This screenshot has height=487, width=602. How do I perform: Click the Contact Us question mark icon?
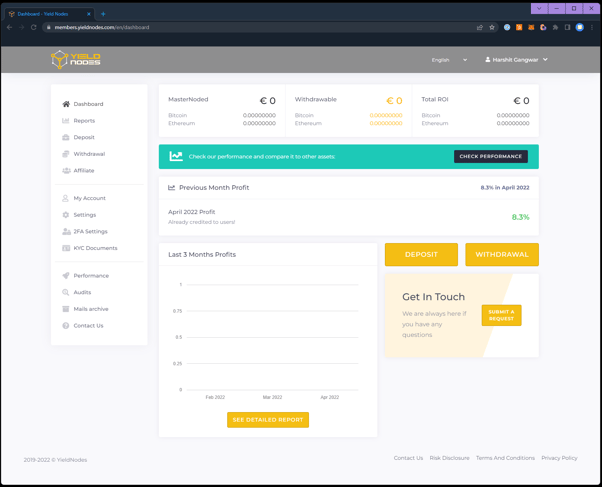pyautogui.click(x=66, y=326)
